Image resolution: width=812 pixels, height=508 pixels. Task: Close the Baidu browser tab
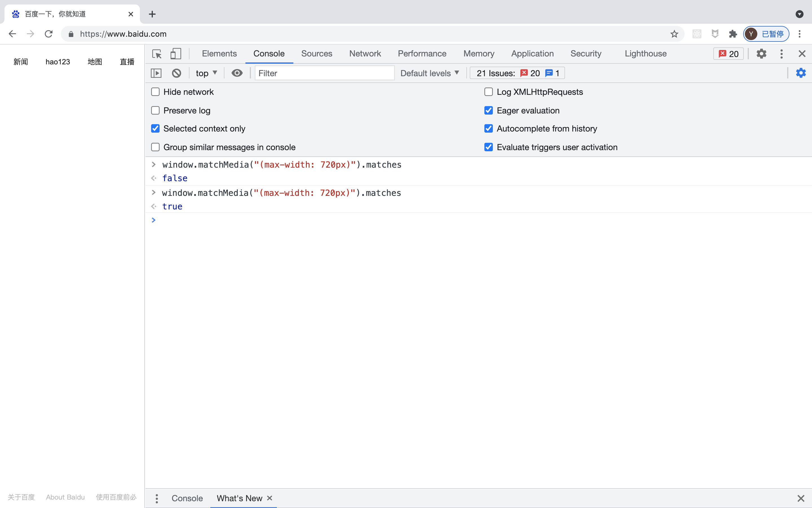point(131,14)
